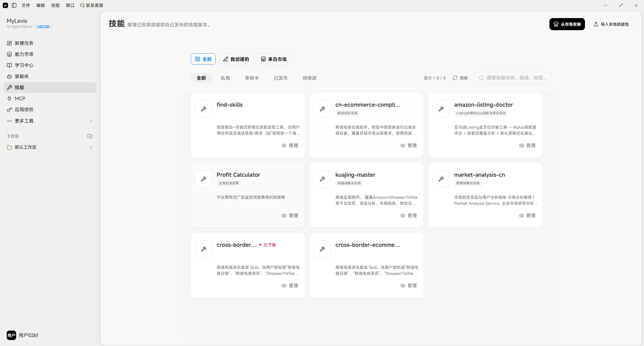Viewport: 644px width, 346px height.
Task: Open 能力市场 store icon in sidebar
Action: tap(9, 54)
